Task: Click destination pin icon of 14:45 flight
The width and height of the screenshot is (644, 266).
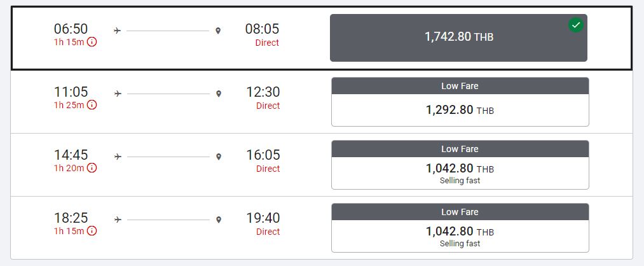Action: pyautogui.click(x=219, y=157)
